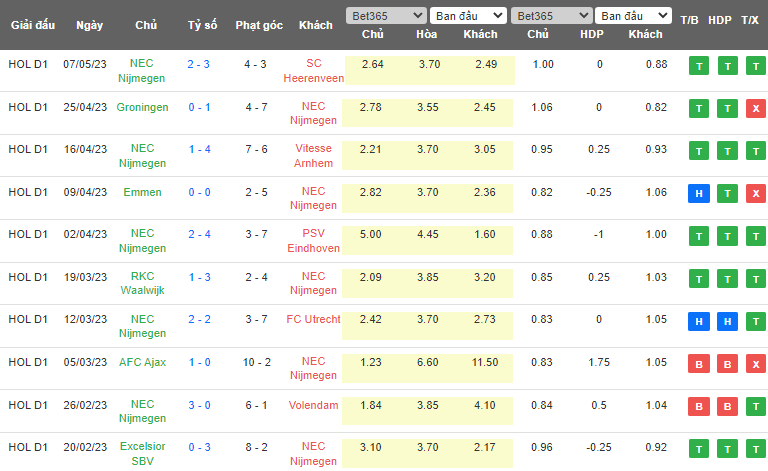Screen dimensions: 768x471
Task: Click the Phạt góc column header
Action: click(x=259, y=25)
